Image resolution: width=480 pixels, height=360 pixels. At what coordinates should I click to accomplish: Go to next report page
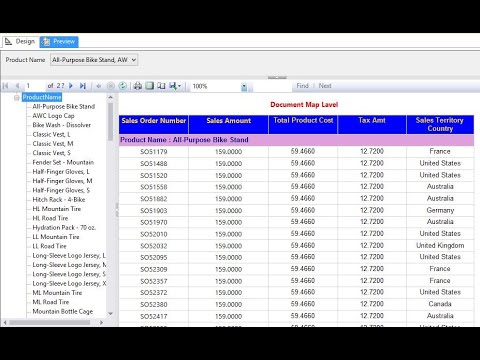[71, 86]
